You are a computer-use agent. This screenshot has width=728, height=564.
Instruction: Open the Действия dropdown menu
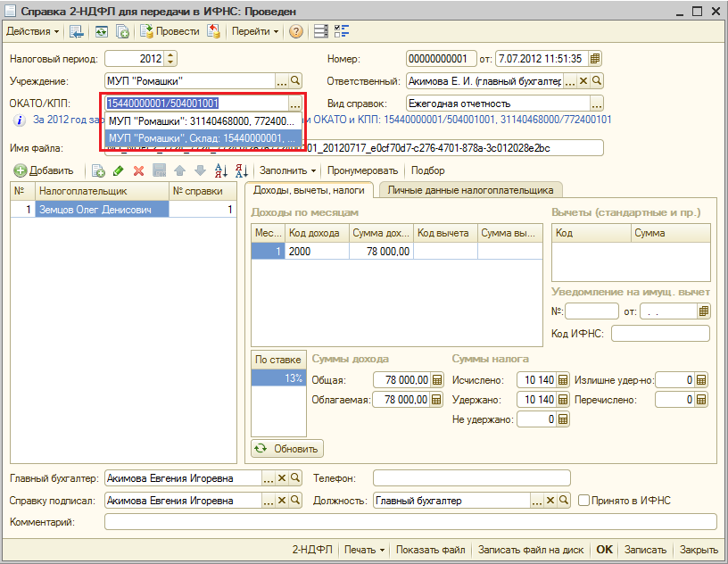pos(33,31)
